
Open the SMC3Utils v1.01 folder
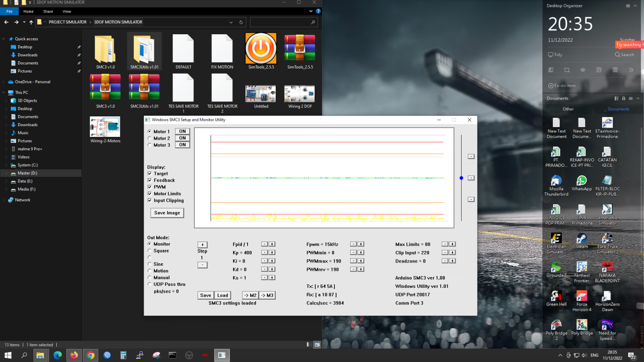[144, 52]
